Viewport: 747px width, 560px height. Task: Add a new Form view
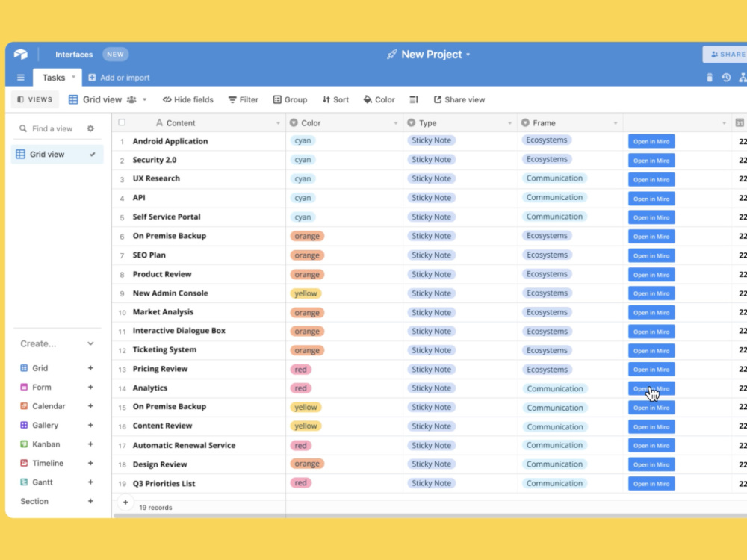coord(90,387)
